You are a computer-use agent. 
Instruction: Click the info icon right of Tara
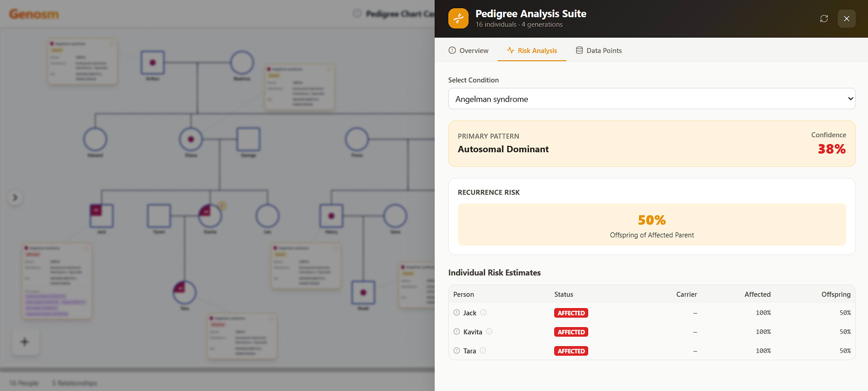coord(483,351)
